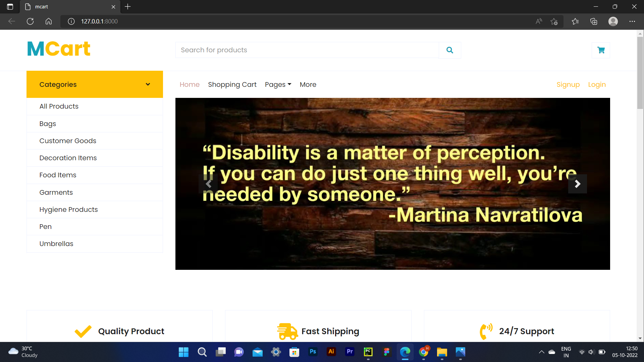Click the browser refresh icon
Viewport: 644px width, 362px height.
click(30, 21)
